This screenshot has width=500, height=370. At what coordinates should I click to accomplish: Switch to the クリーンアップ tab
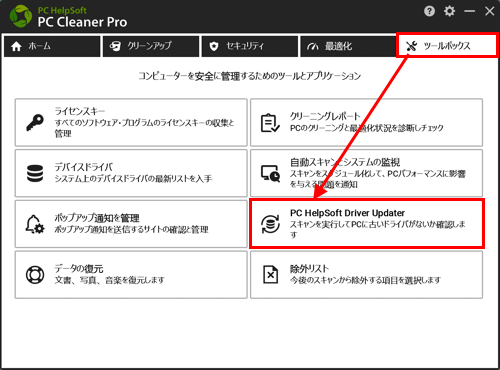pos(151,46)
